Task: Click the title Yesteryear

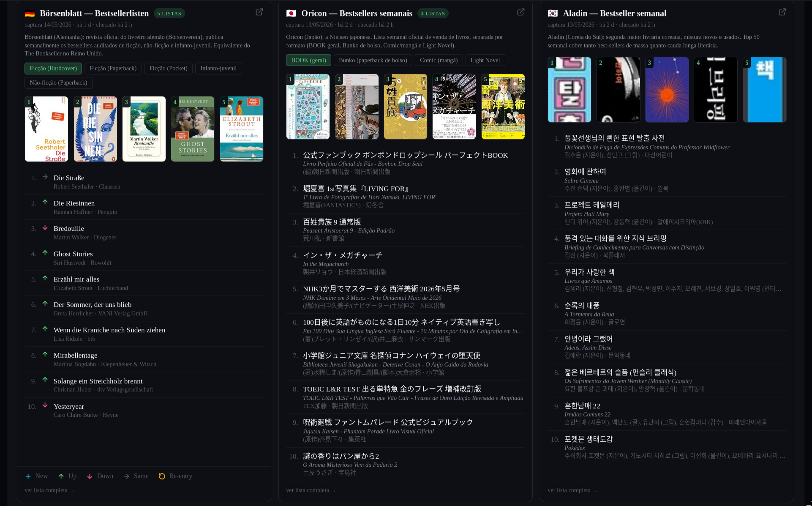Action: 69,407
